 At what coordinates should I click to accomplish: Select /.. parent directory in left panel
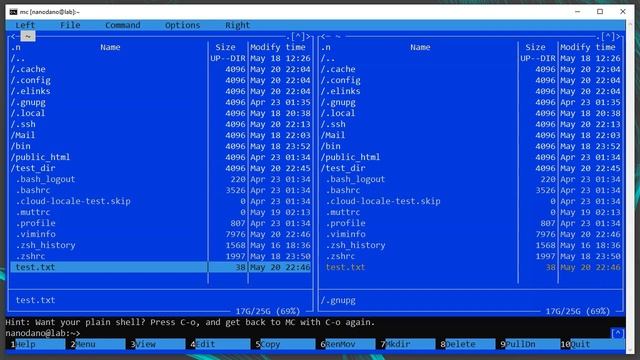[x=160, y=58]
